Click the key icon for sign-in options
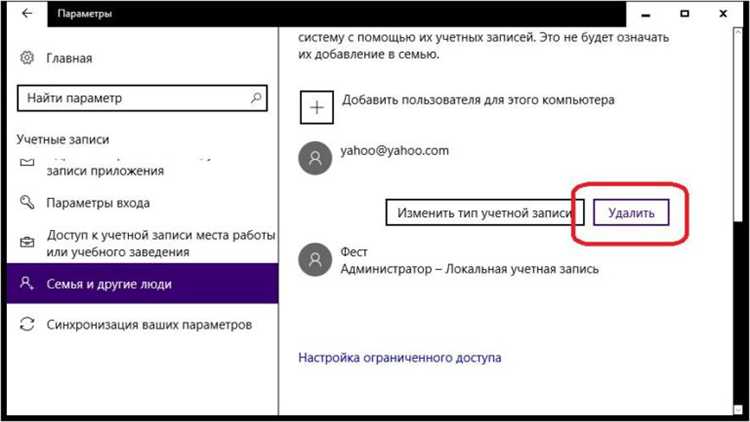 [27, 202]
